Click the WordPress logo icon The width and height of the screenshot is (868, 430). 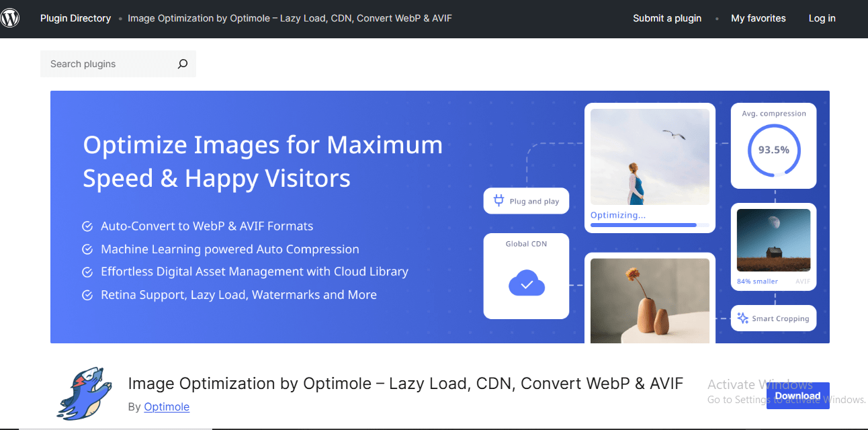click(10, 18)
